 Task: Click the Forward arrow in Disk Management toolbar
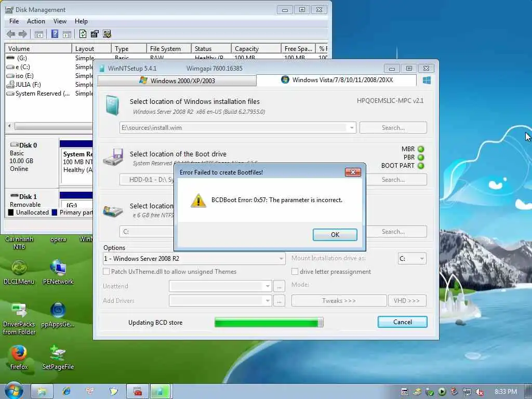23,34
